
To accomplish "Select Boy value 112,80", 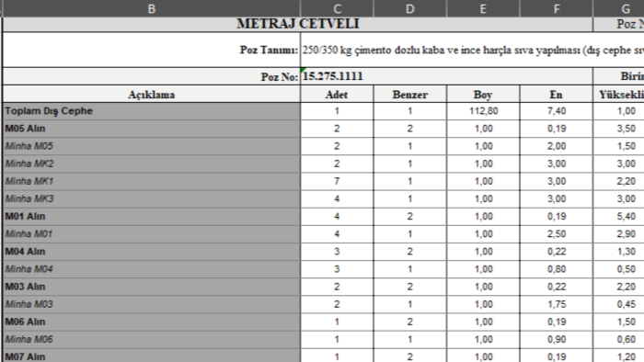I will [483, 111].
